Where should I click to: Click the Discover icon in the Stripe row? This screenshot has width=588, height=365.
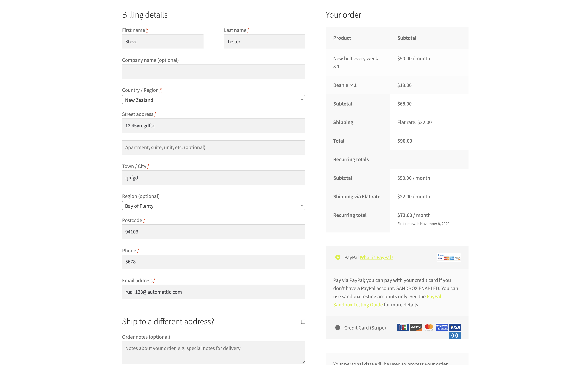pos(416,328)
